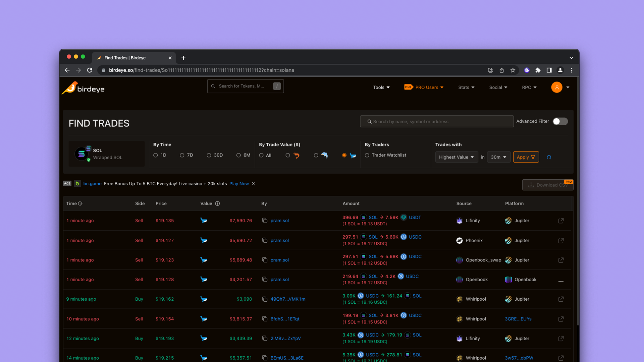Screen dimensions: 644x362
Task: Open the 30m interval dropdown
Action: 498,157
